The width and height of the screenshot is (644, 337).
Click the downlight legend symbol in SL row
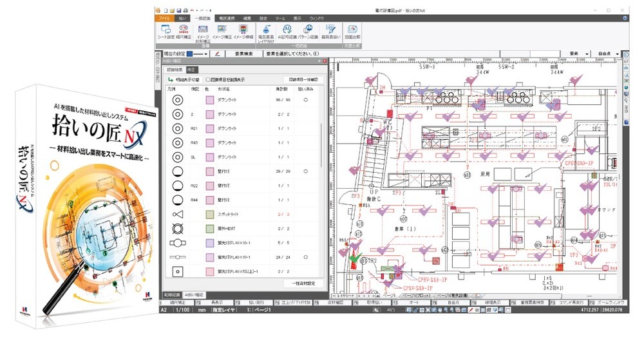[178, 157]
